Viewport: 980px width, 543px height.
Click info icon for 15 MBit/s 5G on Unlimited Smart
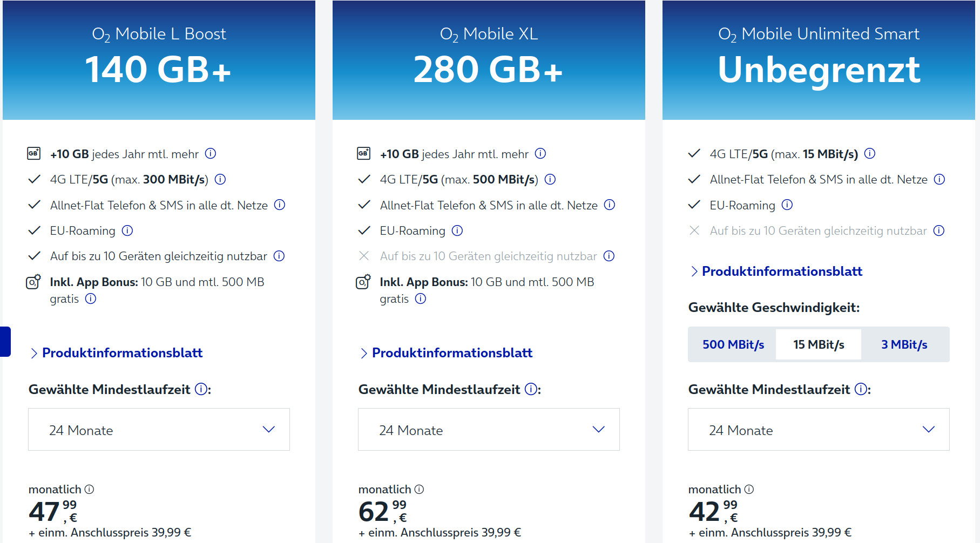click(870, 154)
